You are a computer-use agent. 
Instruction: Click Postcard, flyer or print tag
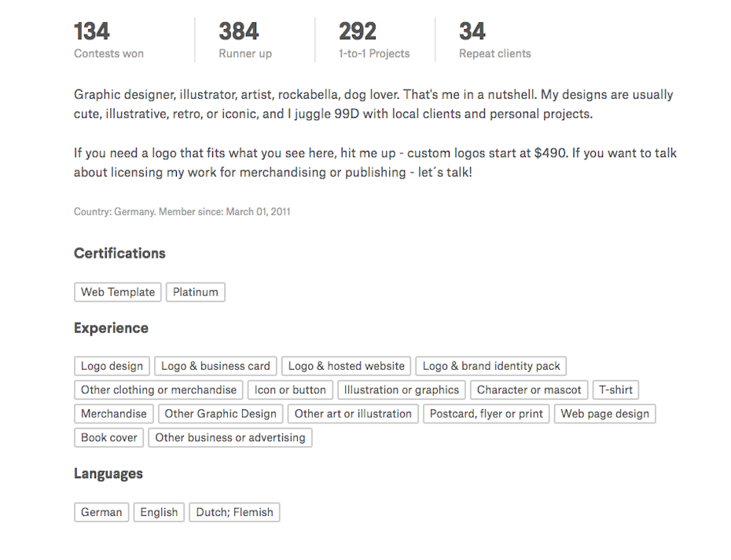coord(486,414)
